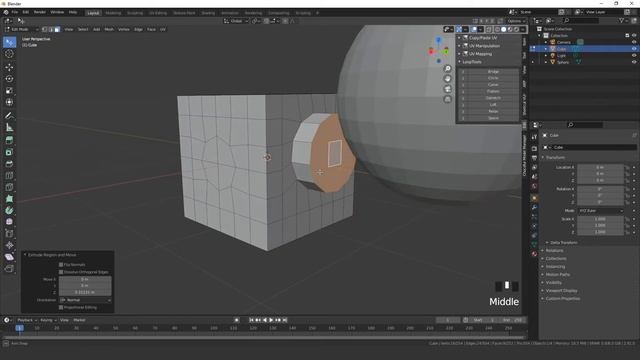Select the Select Box tool
Viewport: 640px width, 360px height.
tap(9, 42)
